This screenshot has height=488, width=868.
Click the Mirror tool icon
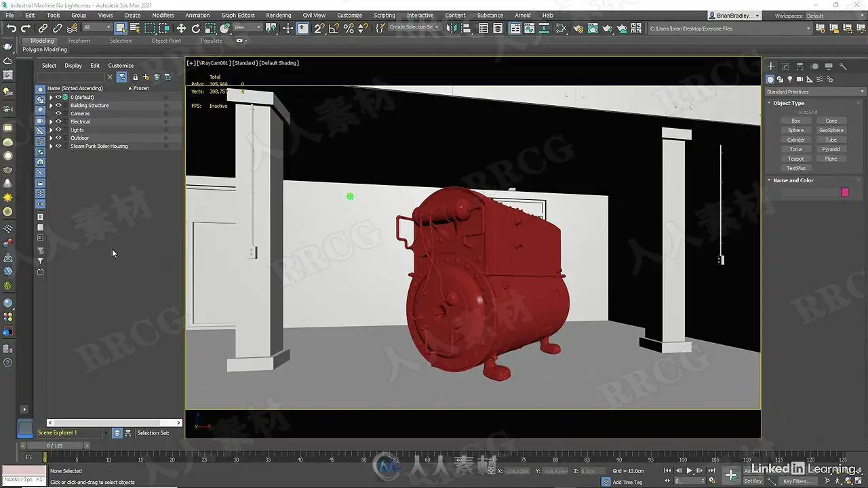click(x=450, y=28)
